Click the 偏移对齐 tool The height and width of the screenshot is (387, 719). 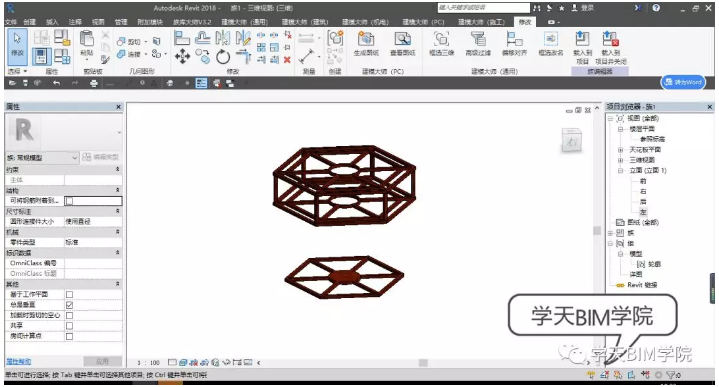point(514,43)
